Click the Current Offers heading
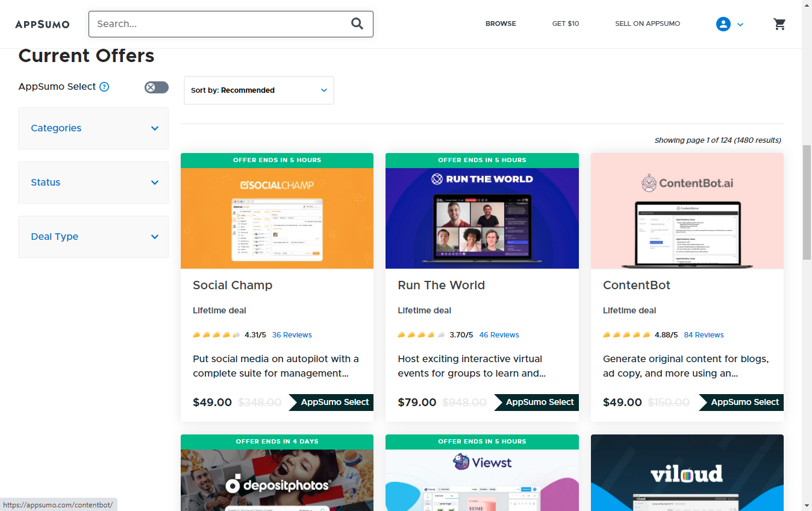Viewport: 812px width, 511px height. point(87,56)
